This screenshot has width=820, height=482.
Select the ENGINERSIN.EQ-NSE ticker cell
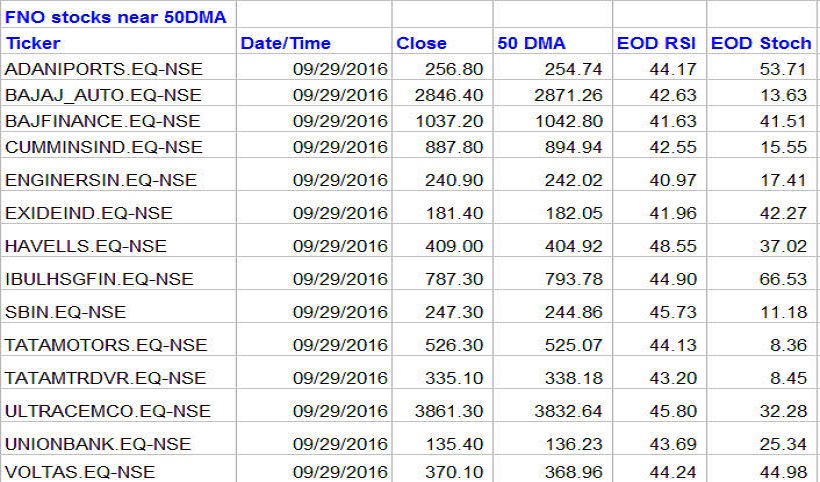pyautogui.click(x=101, y=180)
